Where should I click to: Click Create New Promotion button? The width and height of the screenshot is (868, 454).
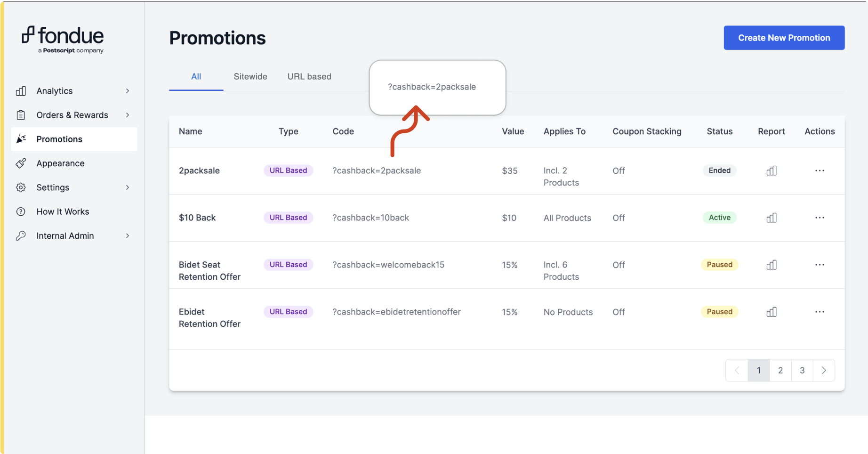tap(784, 38)
